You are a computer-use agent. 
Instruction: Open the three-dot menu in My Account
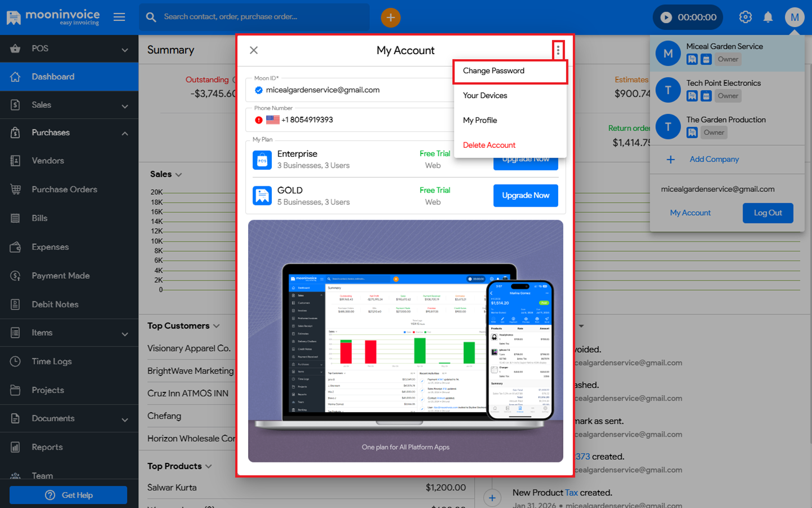(x=558, y=50)
